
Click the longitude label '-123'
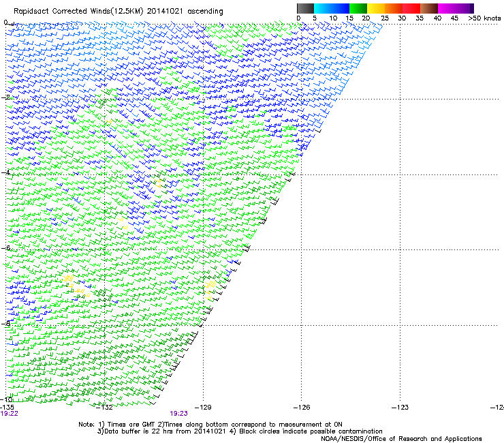(400, 408)
